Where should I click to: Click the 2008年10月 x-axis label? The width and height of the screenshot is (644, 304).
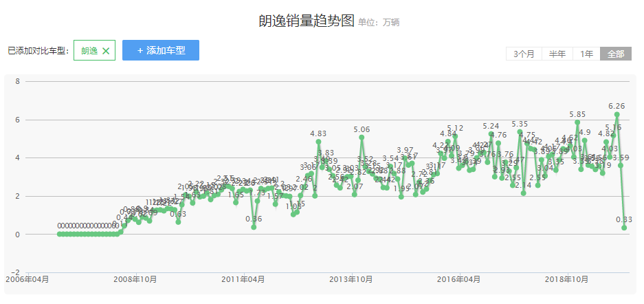(135, 279)
